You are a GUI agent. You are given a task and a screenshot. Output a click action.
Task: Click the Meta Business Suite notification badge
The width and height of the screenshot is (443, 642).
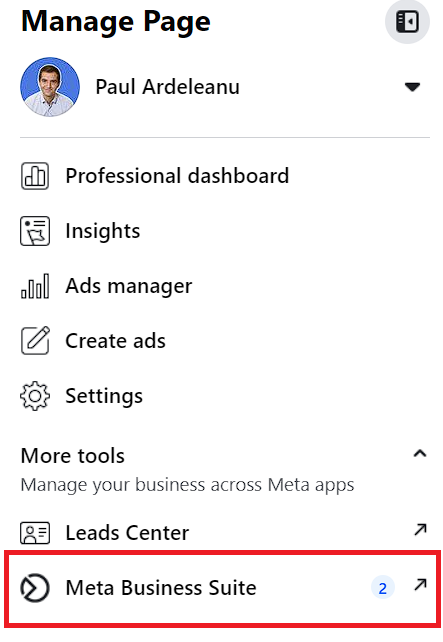pyautogui.click(x=382, y=588)
